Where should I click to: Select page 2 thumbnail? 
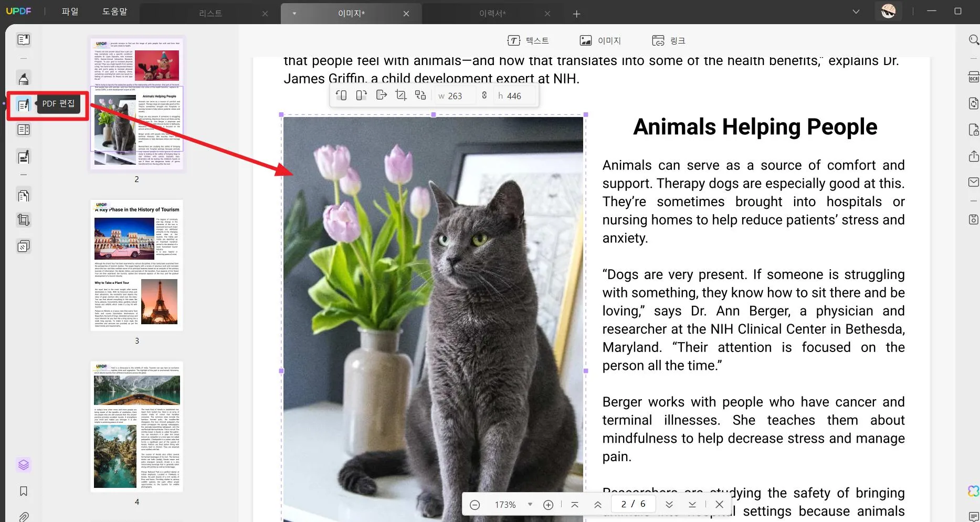tap(136, 103)
